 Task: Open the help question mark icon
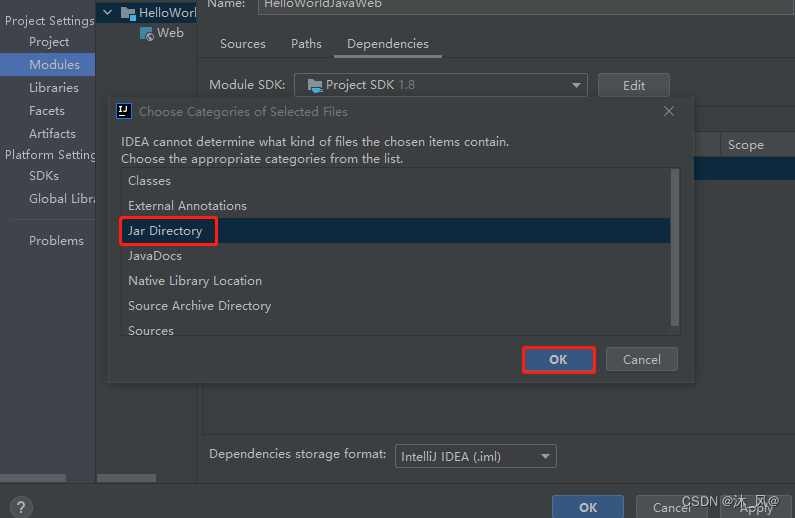21,507
